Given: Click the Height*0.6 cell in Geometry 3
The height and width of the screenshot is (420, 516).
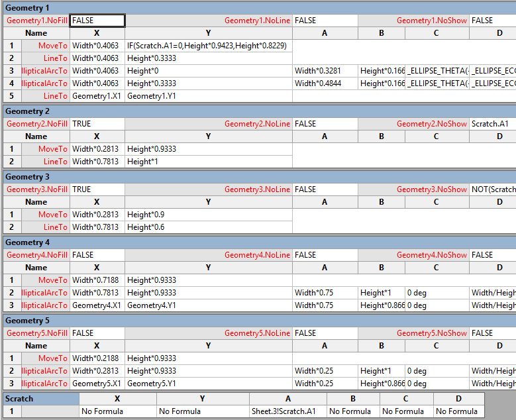Looking at the screenshot, I should pyautogui.click(x=208, y=227).
